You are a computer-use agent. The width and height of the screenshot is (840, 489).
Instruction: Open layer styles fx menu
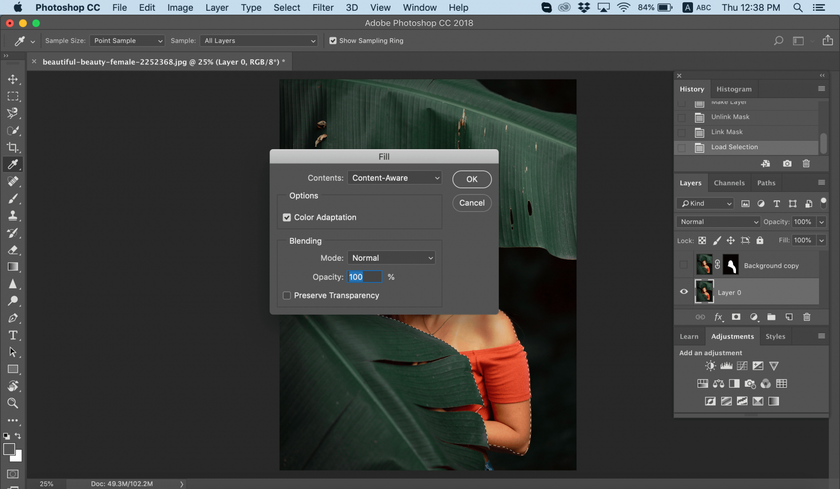719,317
